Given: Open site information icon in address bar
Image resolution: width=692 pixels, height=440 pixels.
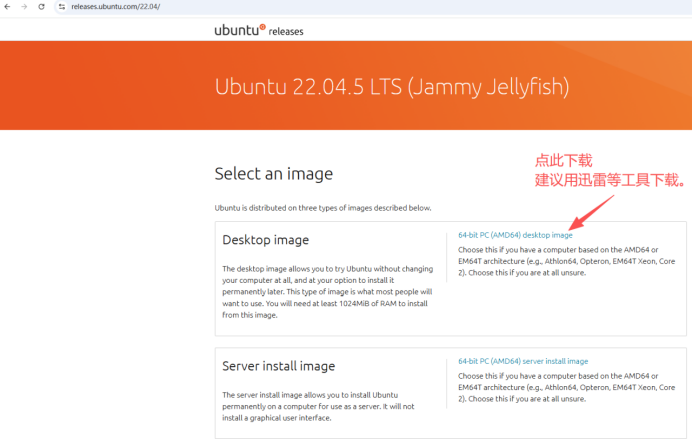Looking at the screenshot, I should tap(62, 7).
